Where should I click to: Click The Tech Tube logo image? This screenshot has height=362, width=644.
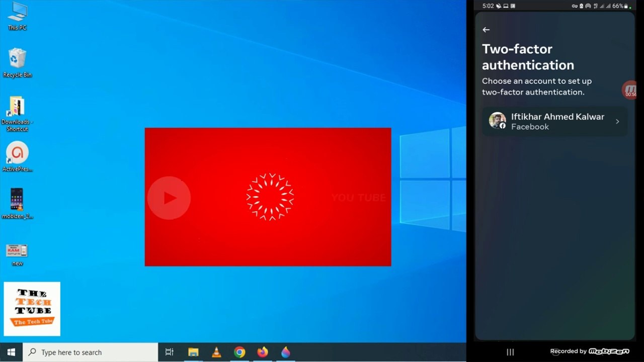(32, 309)
